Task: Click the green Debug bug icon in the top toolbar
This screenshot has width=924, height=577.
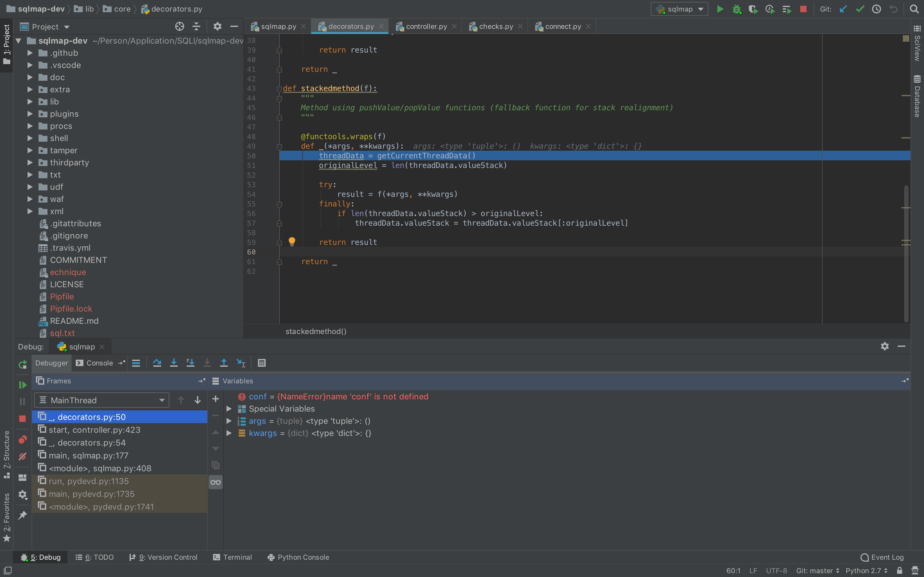Action: coord(737,9)
